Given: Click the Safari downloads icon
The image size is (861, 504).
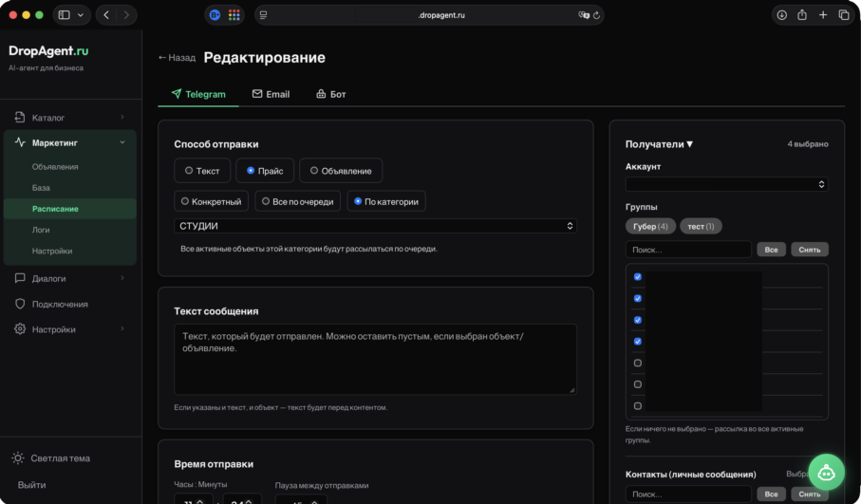Looking at the screenshot, I should (x=781, y=15).
